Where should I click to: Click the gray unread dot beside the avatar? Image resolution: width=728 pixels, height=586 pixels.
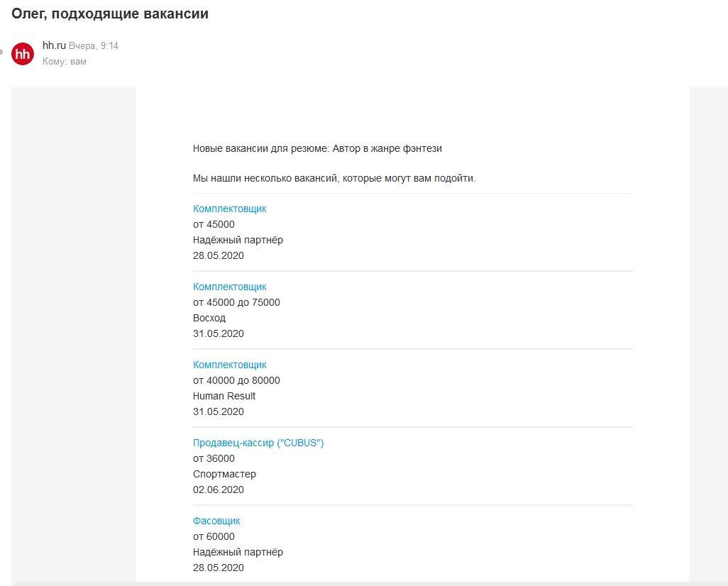(x=2, y=52)
